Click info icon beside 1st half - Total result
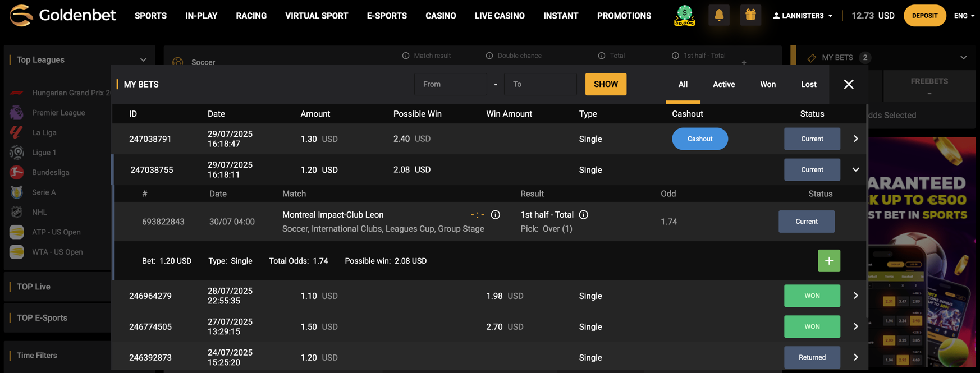The width and height of the screenshot is (980, 373). (x=584, y=215)
